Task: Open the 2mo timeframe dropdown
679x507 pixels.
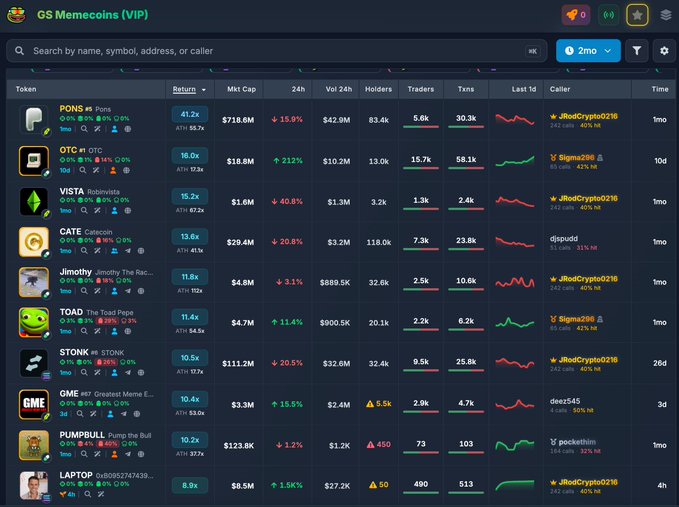Action: point(588,51)
